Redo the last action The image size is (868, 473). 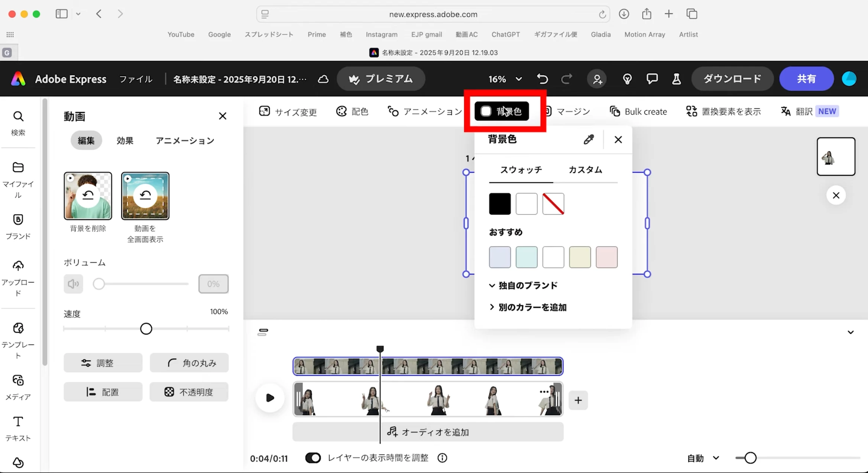click(567, 79)
